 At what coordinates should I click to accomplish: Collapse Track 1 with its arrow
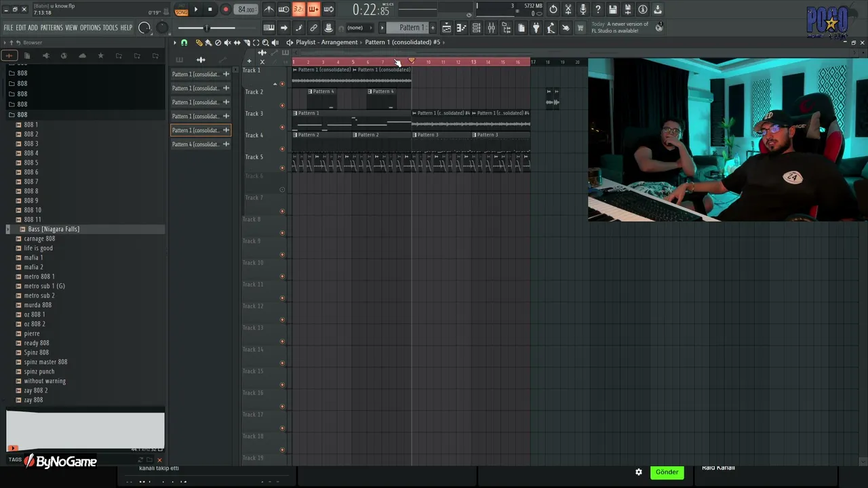(275, 84)
